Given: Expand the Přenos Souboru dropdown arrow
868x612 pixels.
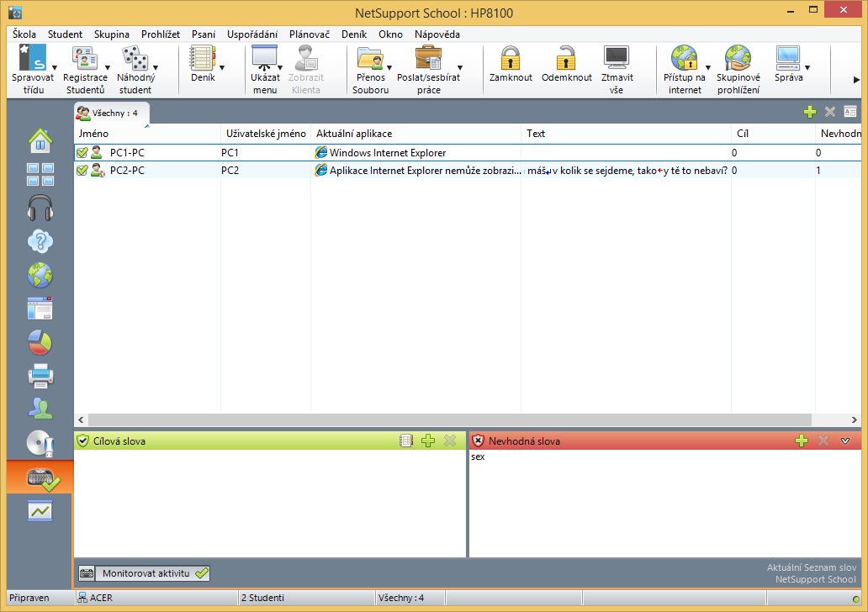Looking at the screenshot, I should (x=389, y=68).
